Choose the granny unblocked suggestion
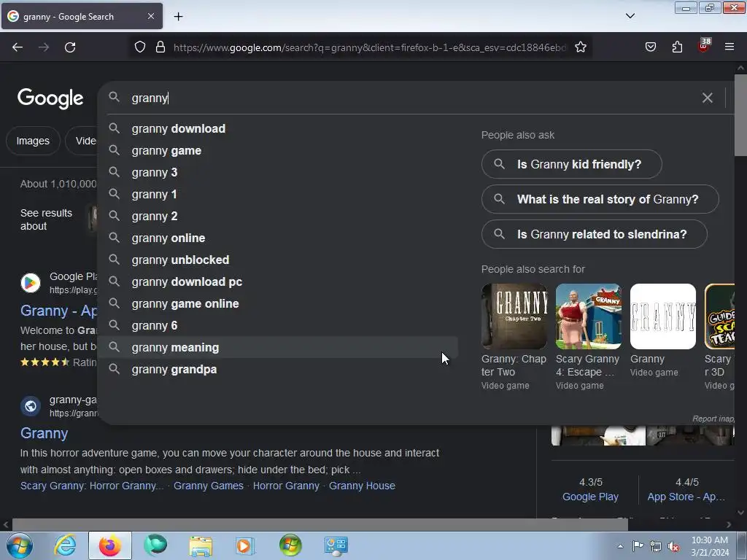The width and height of the screenshot is (747, 560). 278,260
